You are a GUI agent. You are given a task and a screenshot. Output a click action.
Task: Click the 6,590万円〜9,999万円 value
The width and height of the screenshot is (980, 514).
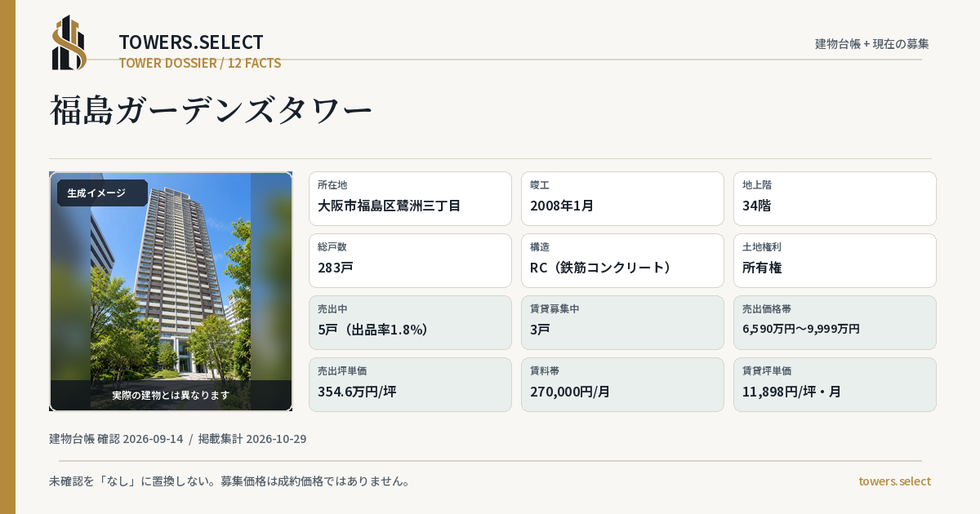coord(801,329)
